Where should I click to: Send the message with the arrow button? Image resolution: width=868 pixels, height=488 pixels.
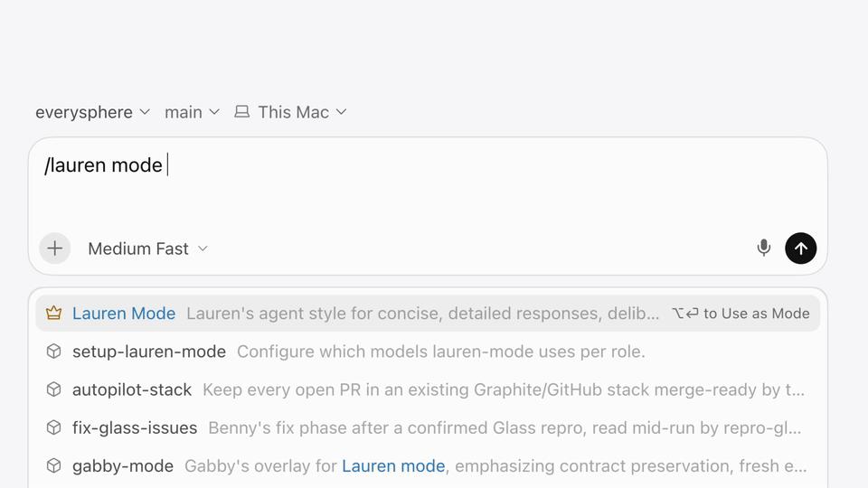coord(800,249)
